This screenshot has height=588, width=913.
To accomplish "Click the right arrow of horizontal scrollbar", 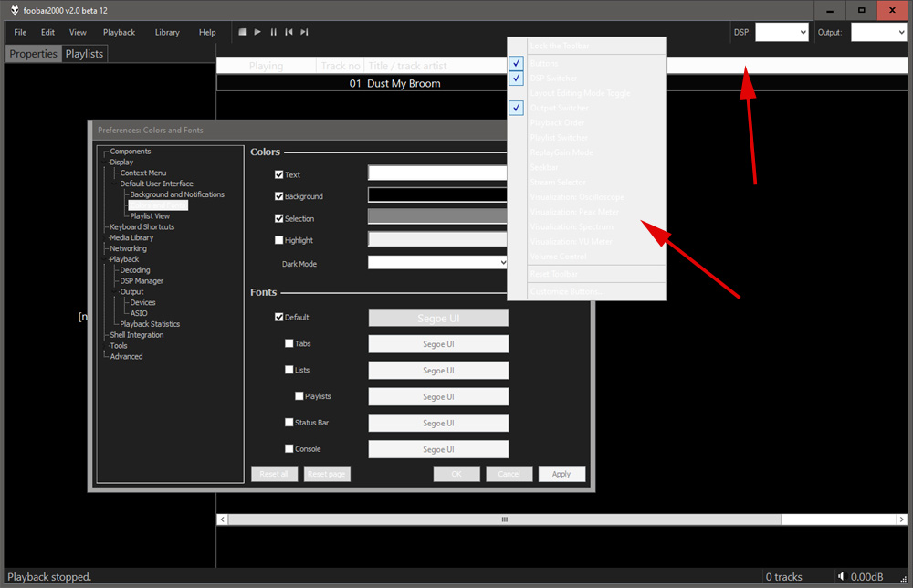I will click(x=901, y=520).
